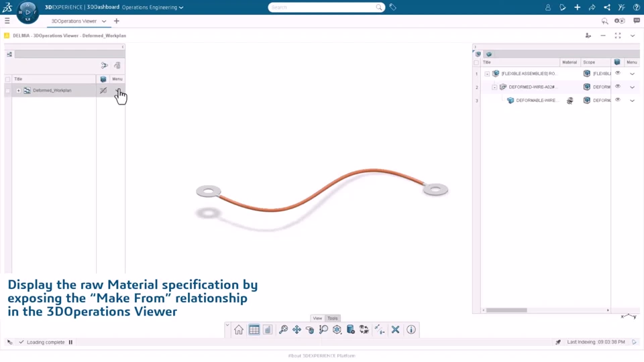Open the tag icon next to search
Viewport: 644px width, 362px height.
pyautogui.click(x=392, y=7)
